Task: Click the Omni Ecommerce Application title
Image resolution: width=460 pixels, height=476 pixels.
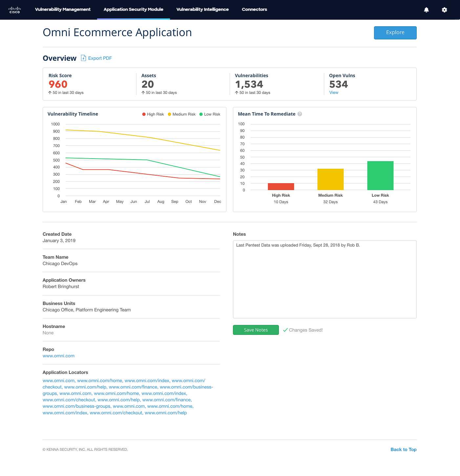Action: click(x=117, y=32)
